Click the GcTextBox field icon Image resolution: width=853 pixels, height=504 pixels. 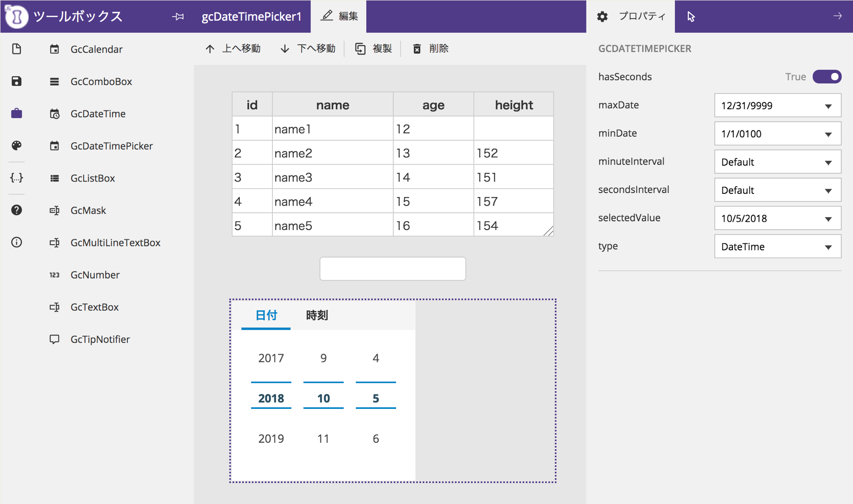(x=54, y=307)
